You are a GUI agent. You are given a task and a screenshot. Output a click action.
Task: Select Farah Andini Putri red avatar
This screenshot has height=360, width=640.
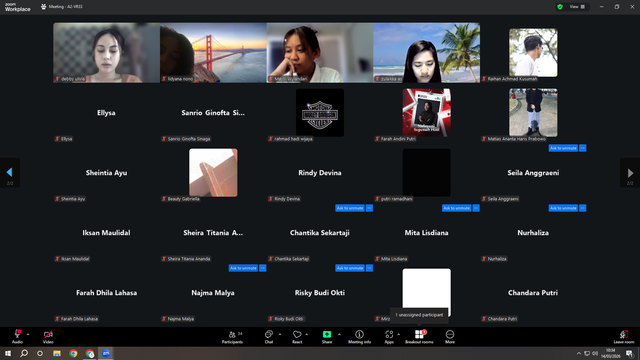click(x=427, y=113)
